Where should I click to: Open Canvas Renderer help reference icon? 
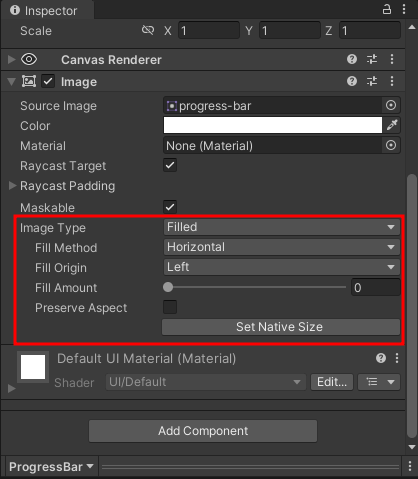coord(352,59)
